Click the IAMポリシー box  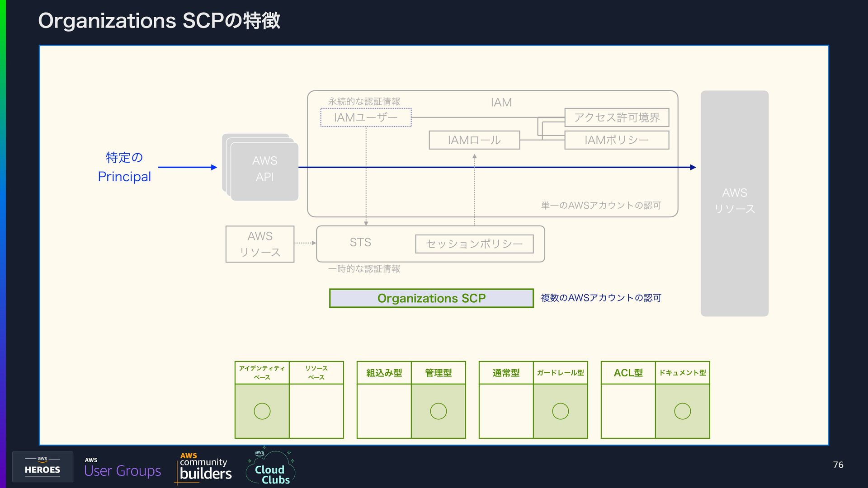[617, 140]
